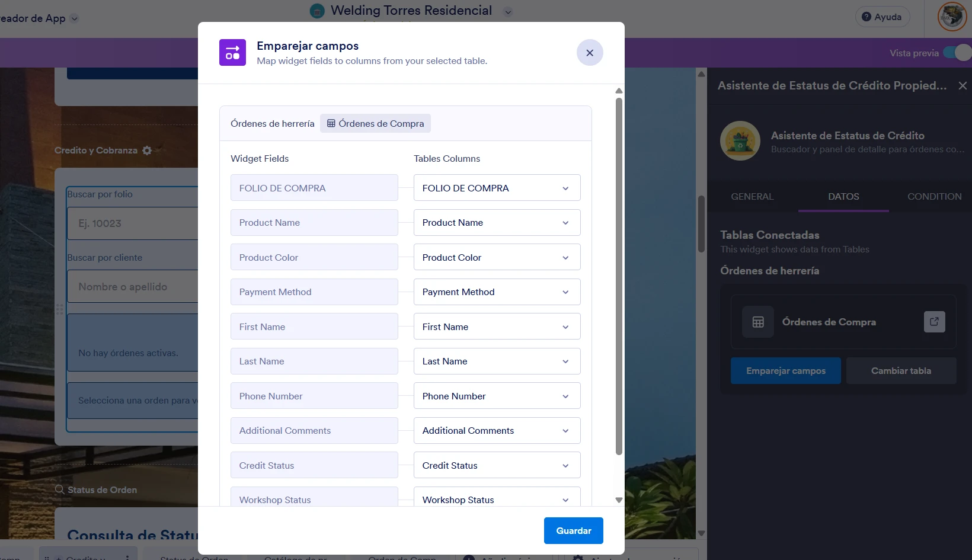Switch to the CONDITION tab
Image resolution: width=972 pixels, height=560 pixels.
pos(935,196)
